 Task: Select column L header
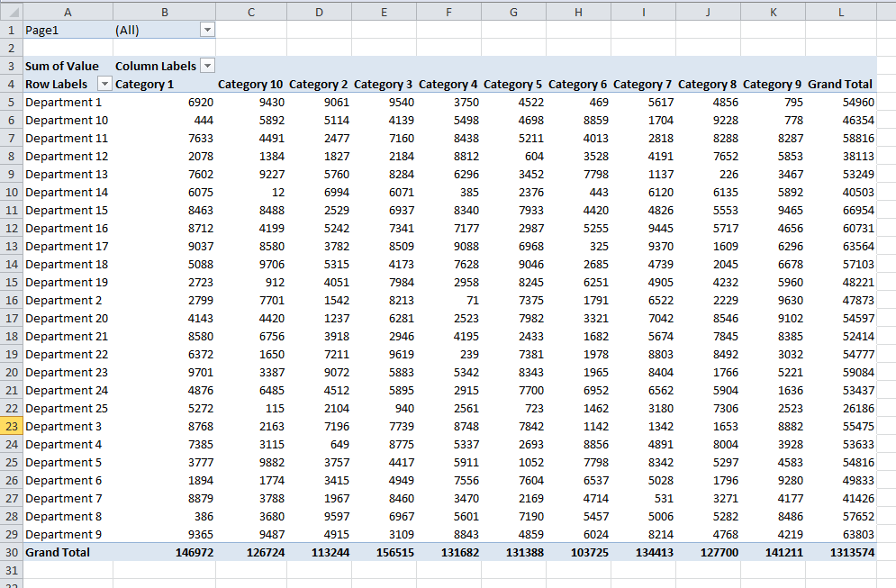[840, 11]
